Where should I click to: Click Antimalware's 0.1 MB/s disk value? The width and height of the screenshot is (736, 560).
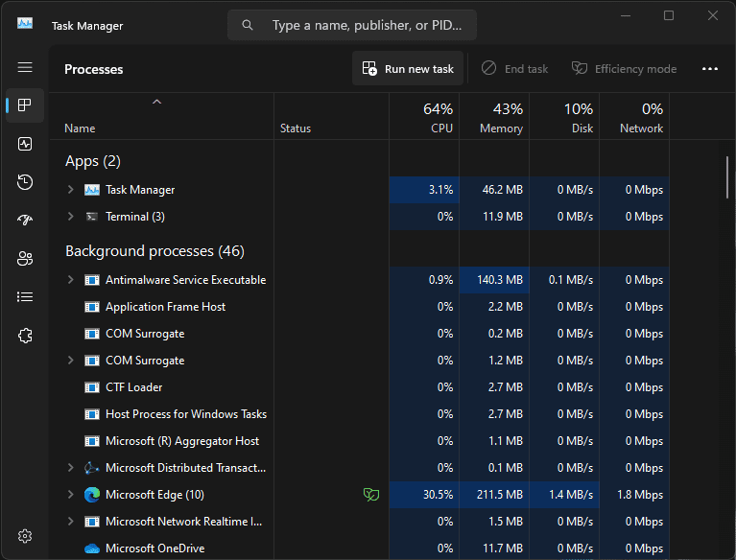(x=571, y=280)
